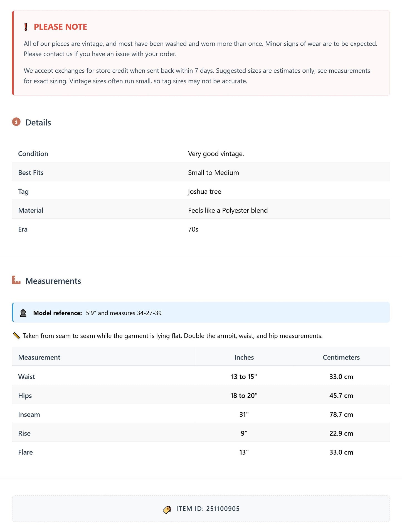
Task: Click the Centimeters column header
Action: (x=341, y=357)
